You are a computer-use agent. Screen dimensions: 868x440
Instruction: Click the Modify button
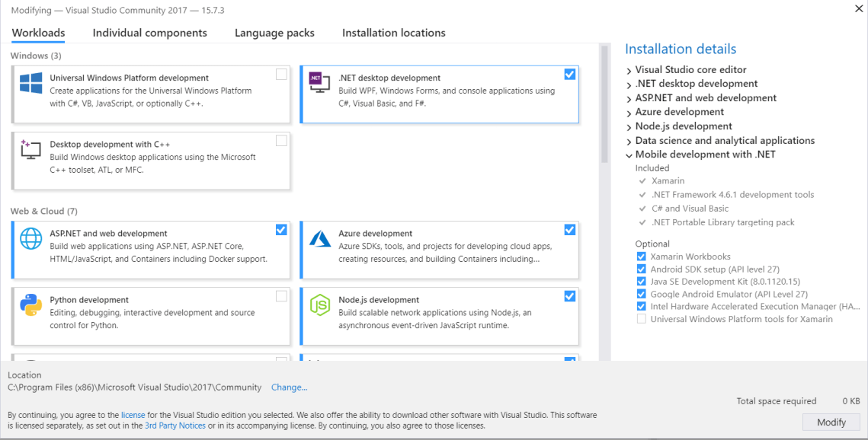pyautogui.click(x=831, y=422)
